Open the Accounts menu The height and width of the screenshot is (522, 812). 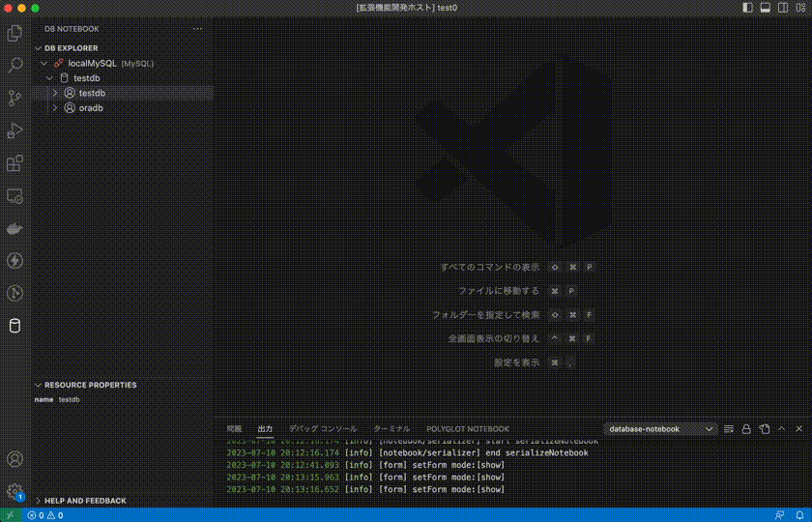pos(15,459)
